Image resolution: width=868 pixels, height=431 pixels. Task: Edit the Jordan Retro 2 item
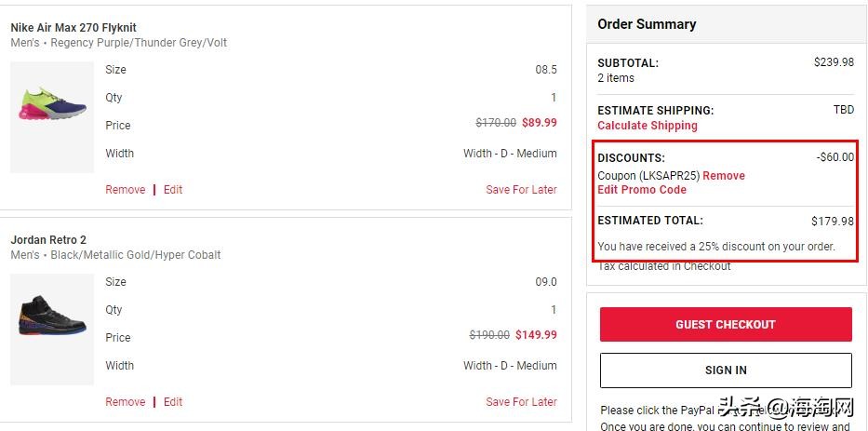(x=173, y=402)
